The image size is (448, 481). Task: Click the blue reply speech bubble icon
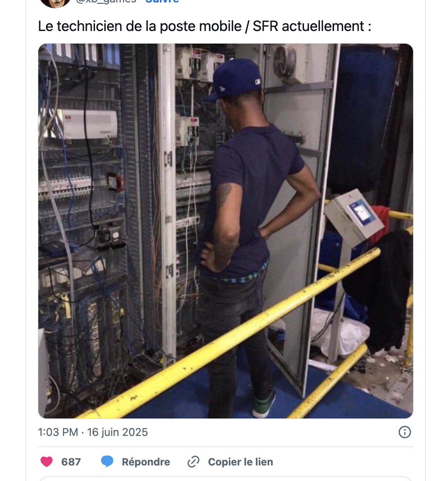107,462
